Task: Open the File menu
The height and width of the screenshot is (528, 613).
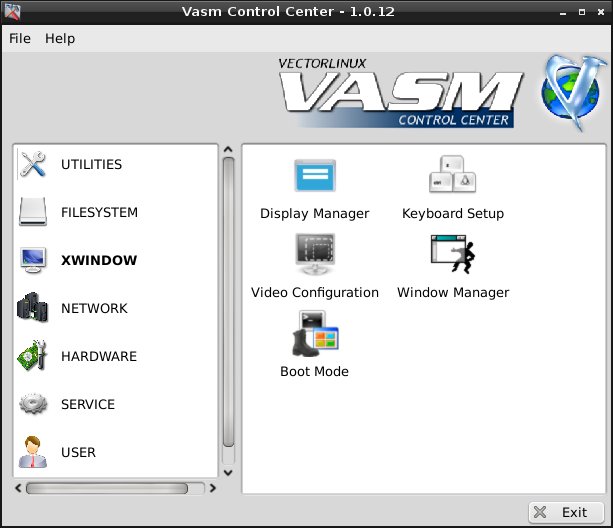Action: tap(20, 39)
